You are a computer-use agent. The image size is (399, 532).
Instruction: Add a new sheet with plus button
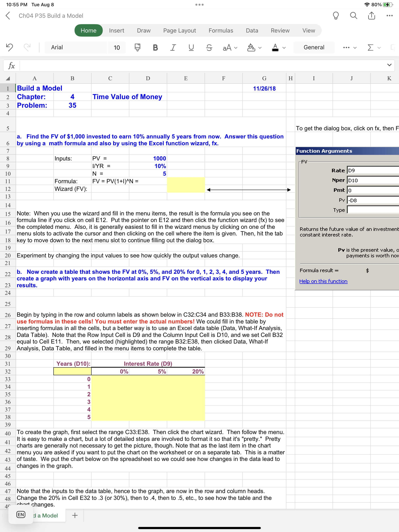point(75,515)
